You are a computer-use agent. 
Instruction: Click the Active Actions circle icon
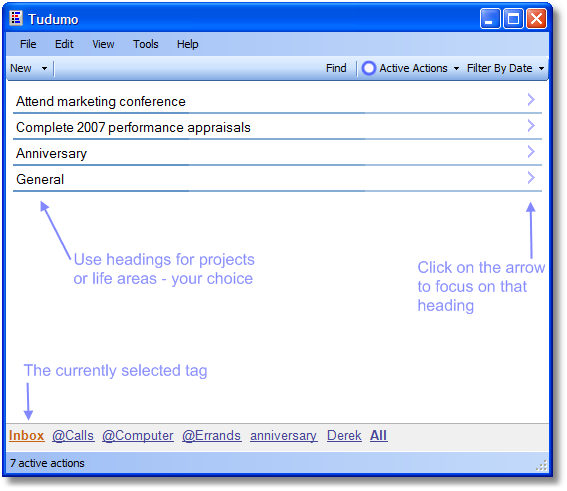point(368,68)
